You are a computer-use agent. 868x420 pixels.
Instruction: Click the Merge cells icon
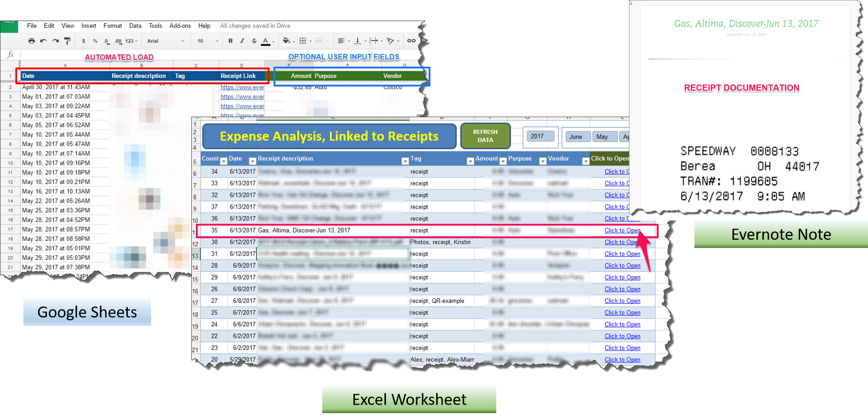(319, 41)
